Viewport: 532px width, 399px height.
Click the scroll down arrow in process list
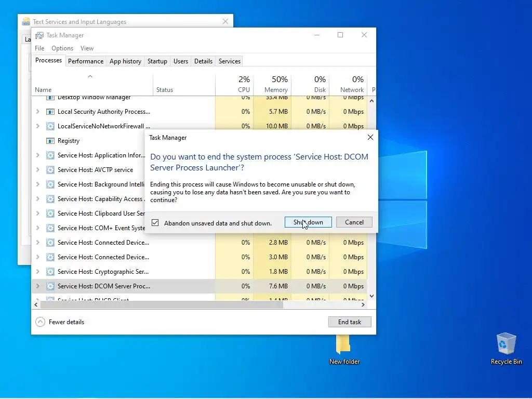(x=372, y=296)
